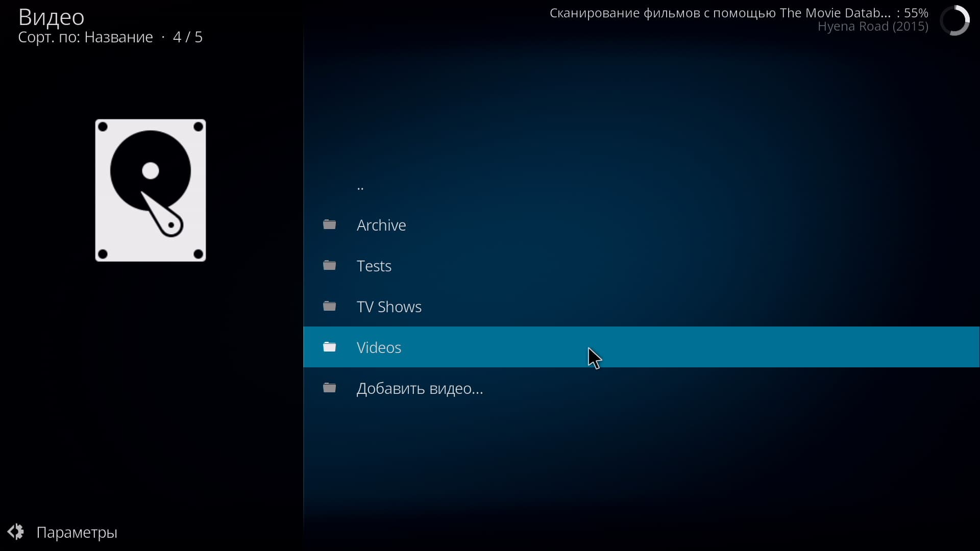Choose Добавить видео... to add source

(x=420, y=388)
